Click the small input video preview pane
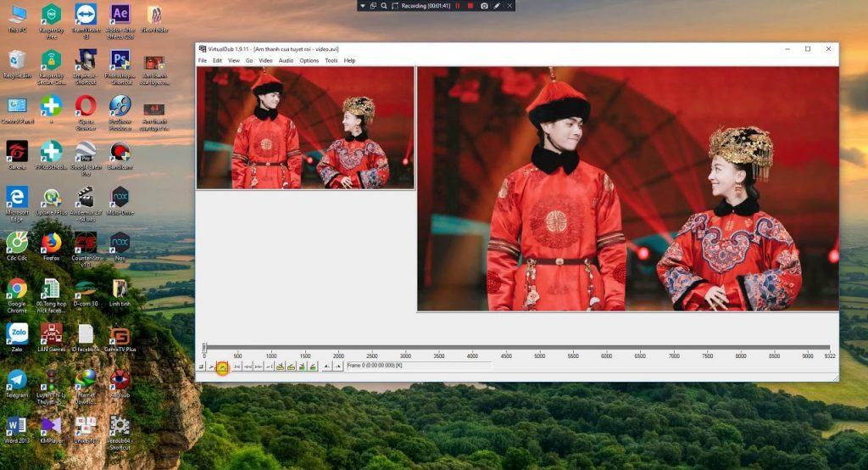Screen dimensions: 868x470 [305, 127]
